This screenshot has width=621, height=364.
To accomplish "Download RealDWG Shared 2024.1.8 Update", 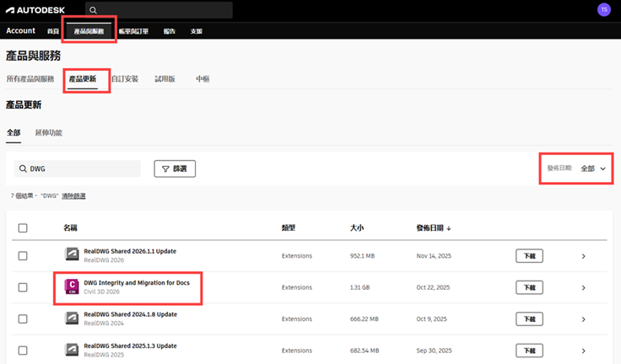I will 529,318.
